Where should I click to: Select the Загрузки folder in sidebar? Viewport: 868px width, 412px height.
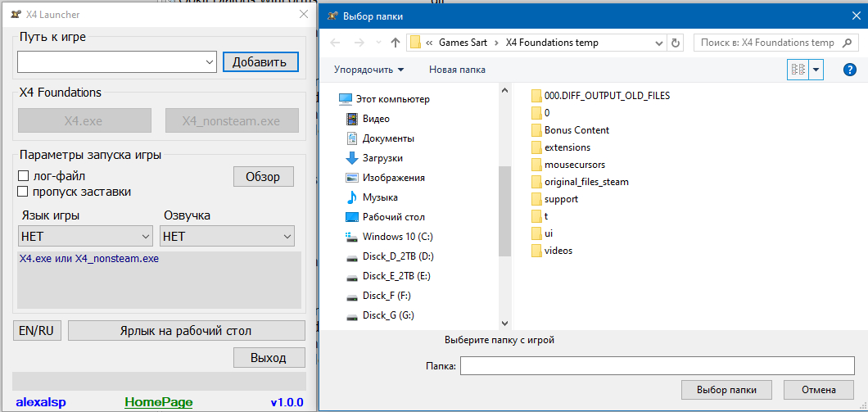382,158
